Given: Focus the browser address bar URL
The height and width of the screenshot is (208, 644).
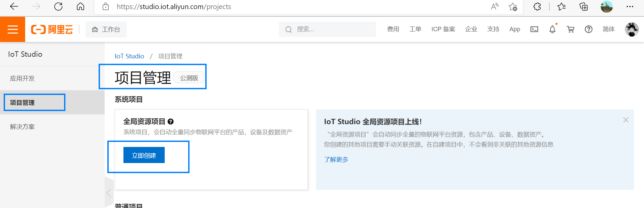Looking at the screenshot, I should 174,7.
